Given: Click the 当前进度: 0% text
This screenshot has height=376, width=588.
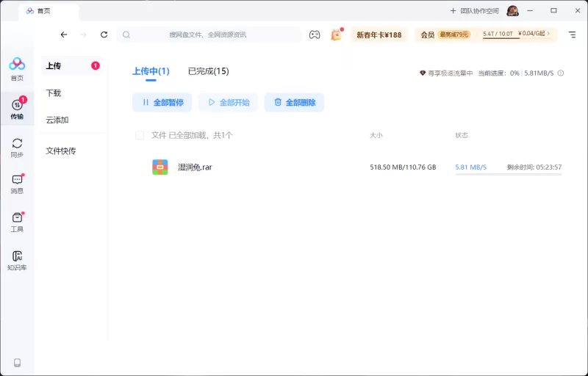Looking at the screenshot, I should 499,73.
